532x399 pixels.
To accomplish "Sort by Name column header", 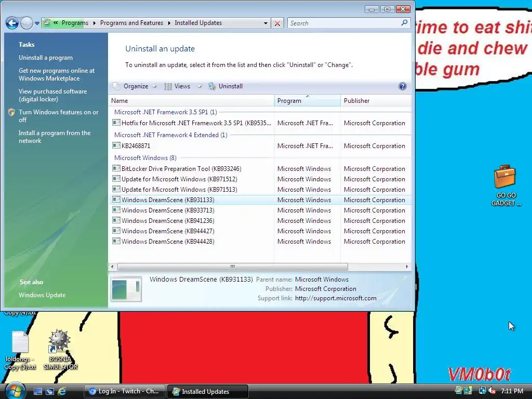I will [x=191, y=101].
